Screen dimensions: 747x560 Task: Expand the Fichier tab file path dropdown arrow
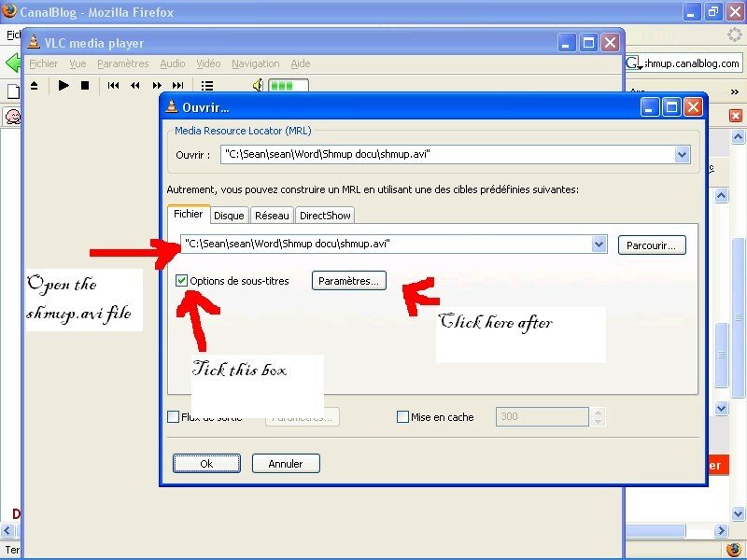[x=599, y=244]
